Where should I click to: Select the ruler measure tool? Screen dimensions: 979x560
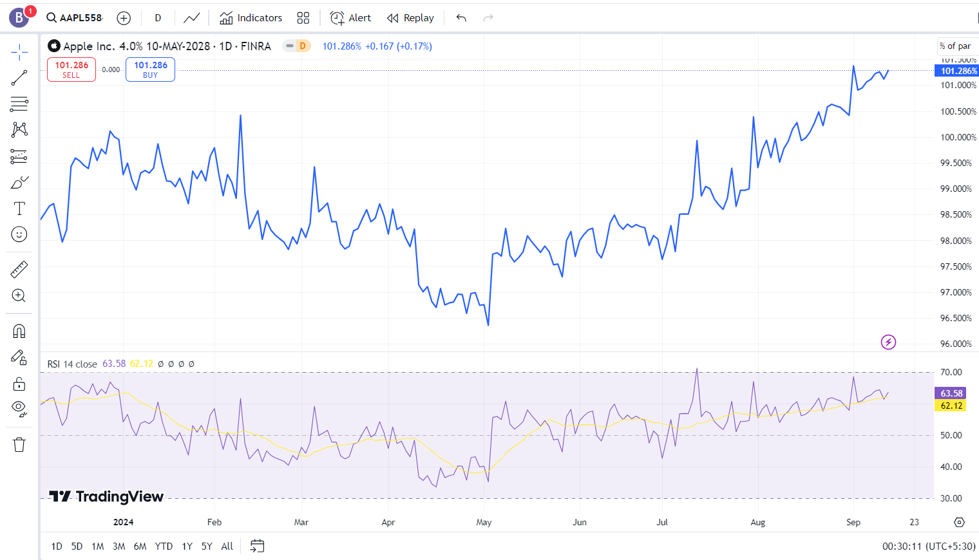pyautogui.click(x=19, y=269)
